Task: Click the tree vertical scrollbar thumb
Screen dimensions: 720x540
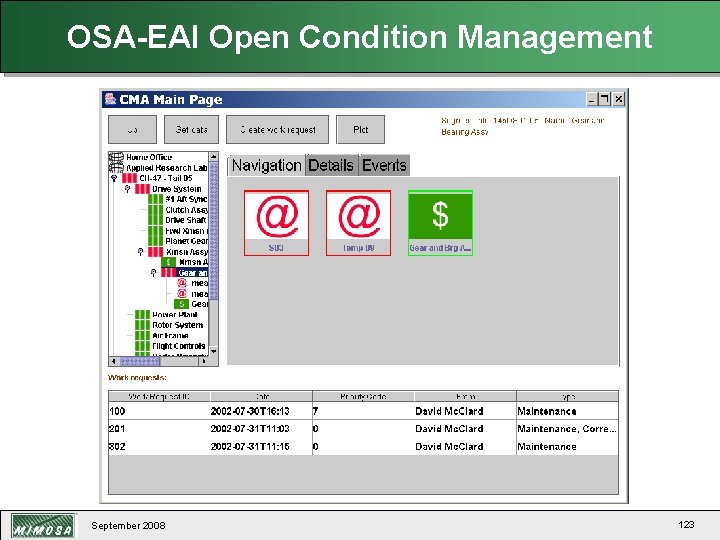Action: pos(214,230)
